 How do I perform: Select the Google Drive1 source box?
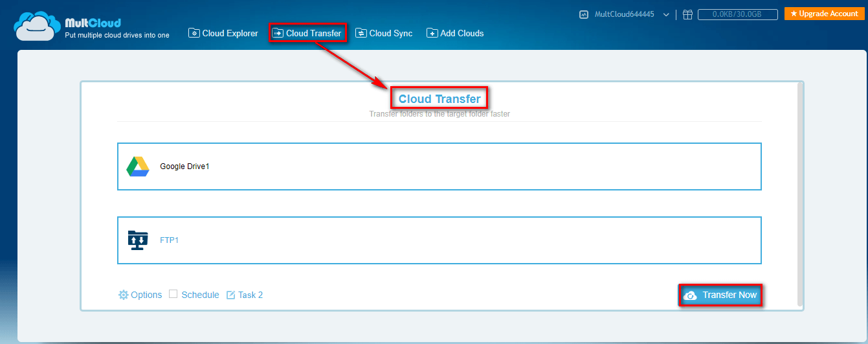pyautogui.click(x=440, y=166)
